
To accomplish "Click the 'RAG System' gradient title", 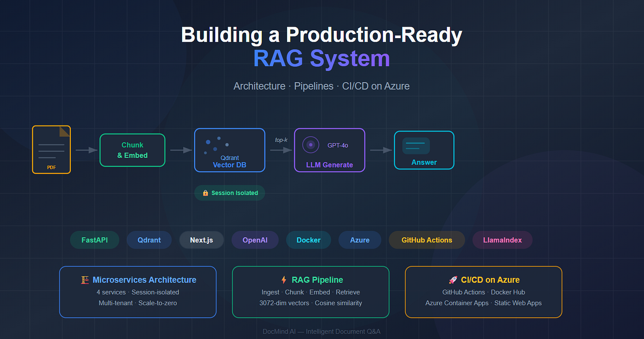I will (x=322, y=59).
